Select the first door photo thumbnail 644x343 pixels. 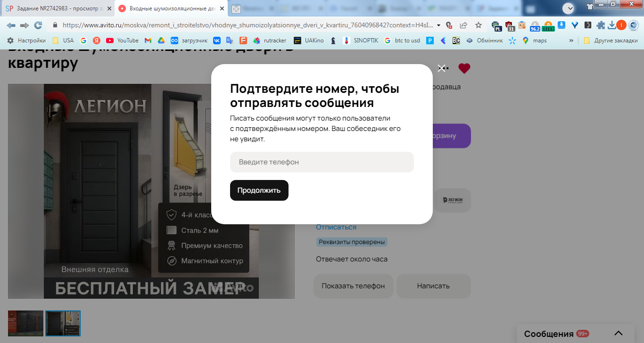(x=25, y=323)
